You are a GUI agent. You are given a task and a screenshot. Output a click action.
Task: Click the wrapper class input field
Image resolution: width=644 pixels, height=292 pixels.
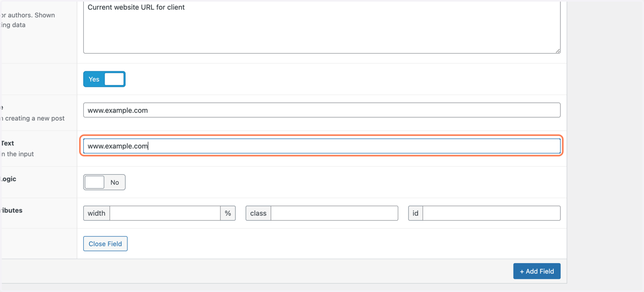point(334,213)
